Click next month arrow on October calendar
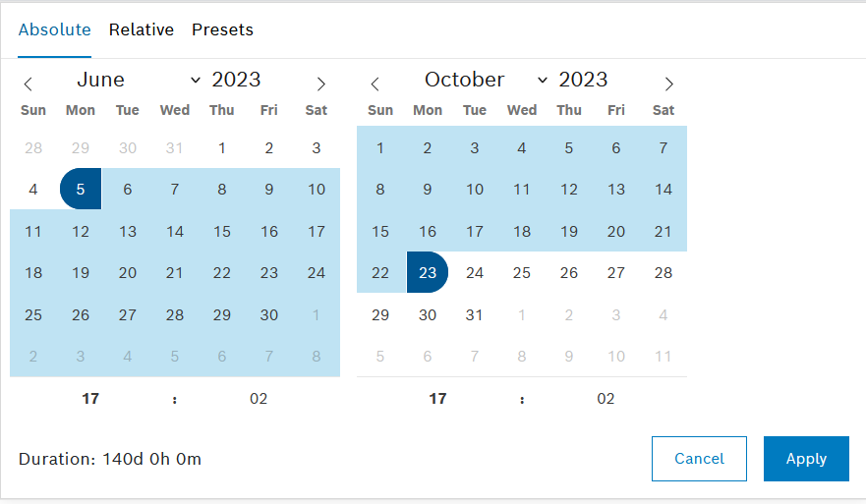866x504 pixels. click(x=668, y=84)
